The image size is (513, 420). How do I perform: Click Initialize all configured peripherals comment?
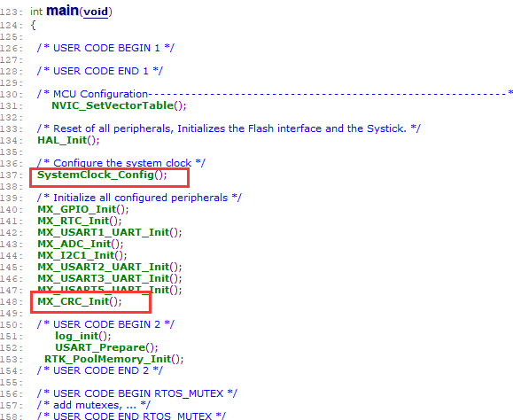pyautogui.click(x=139, y=198)
